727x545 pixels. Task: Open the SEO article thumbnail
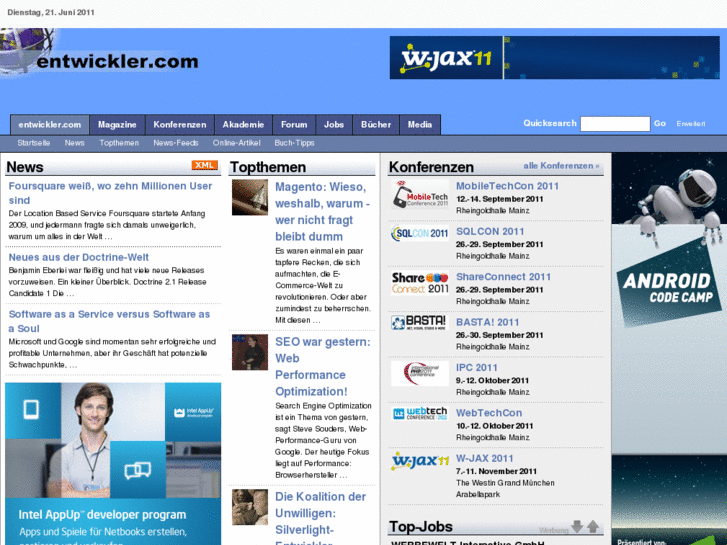250,352
